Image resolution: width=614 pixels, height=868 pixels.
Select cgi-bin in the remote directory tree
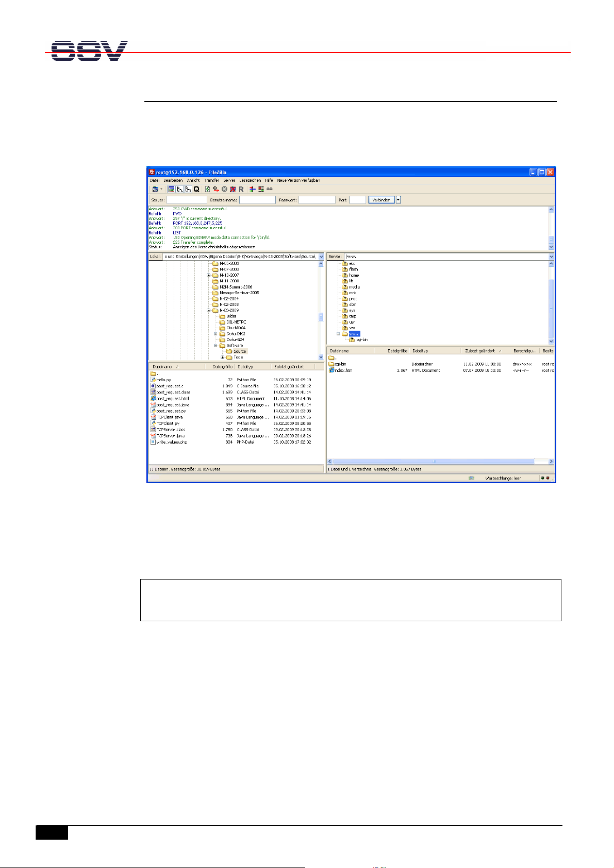362,340
